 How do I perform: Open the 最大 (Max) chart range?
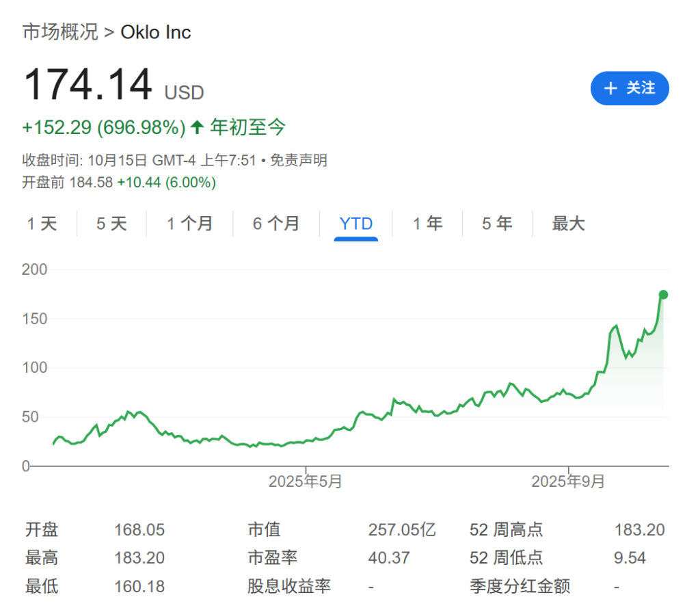pyautogui.click(x=569, y=224)
